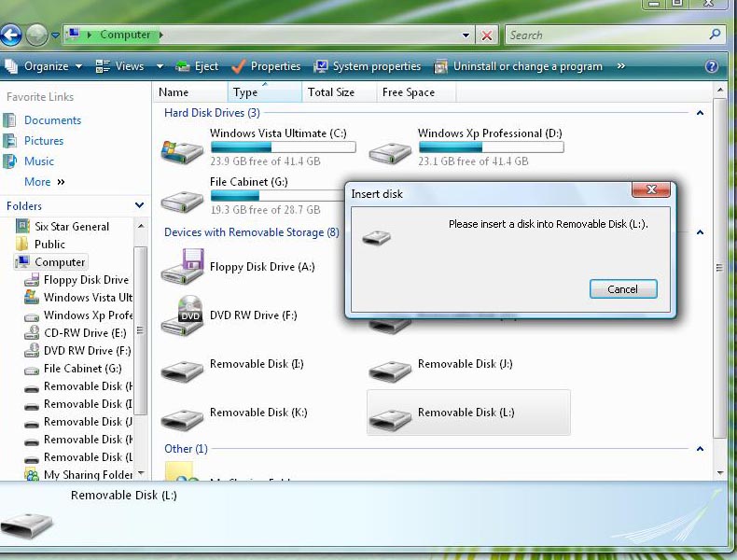Image resolution: width=737 pixels, height=560 pixels.
Task: Expand the arrow after Computer breadcrumb
Action: 160,35
